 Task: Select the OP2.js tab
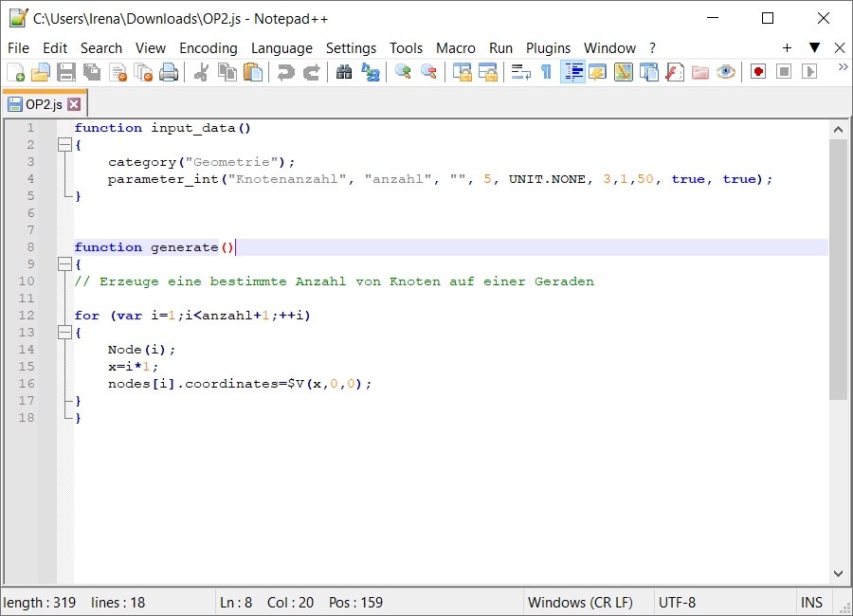(x=44, y=104)
